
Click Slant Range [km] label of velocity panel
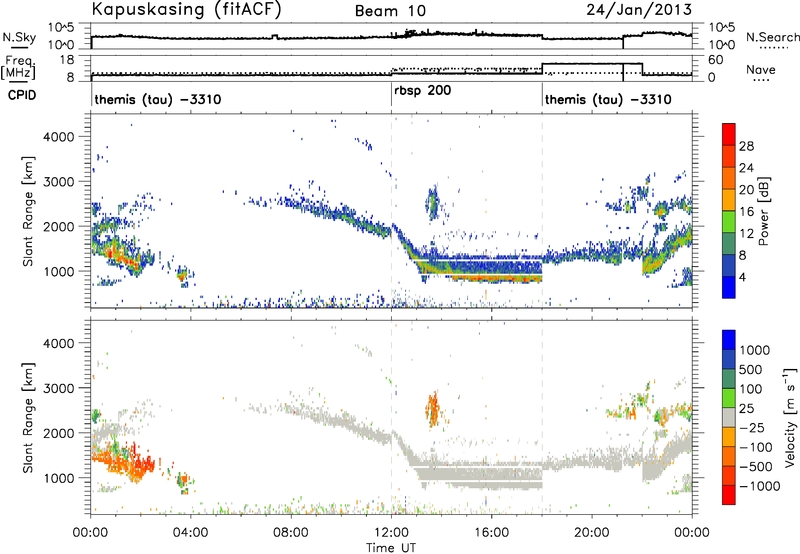click(x=28, y=418)
